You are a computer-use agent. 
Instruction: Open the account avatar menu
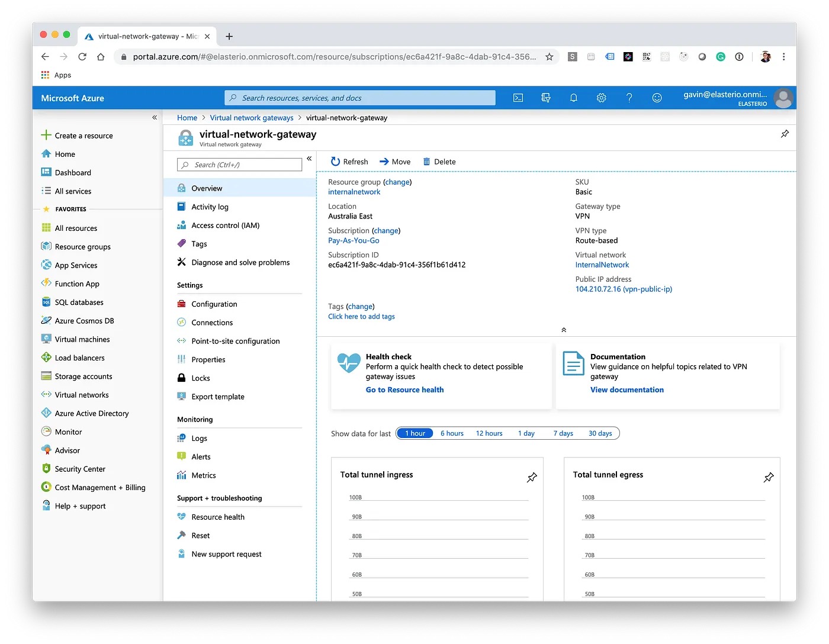tap(783, 98)
